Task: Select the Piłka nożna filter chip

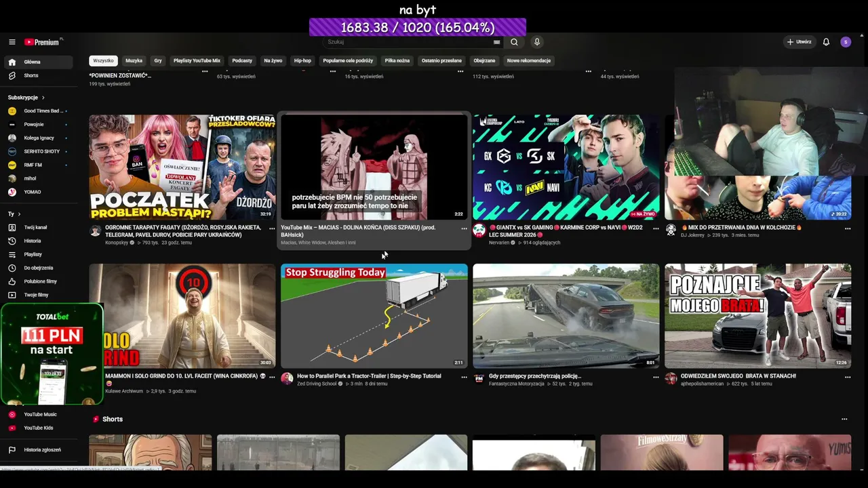Action: point(397,60)
